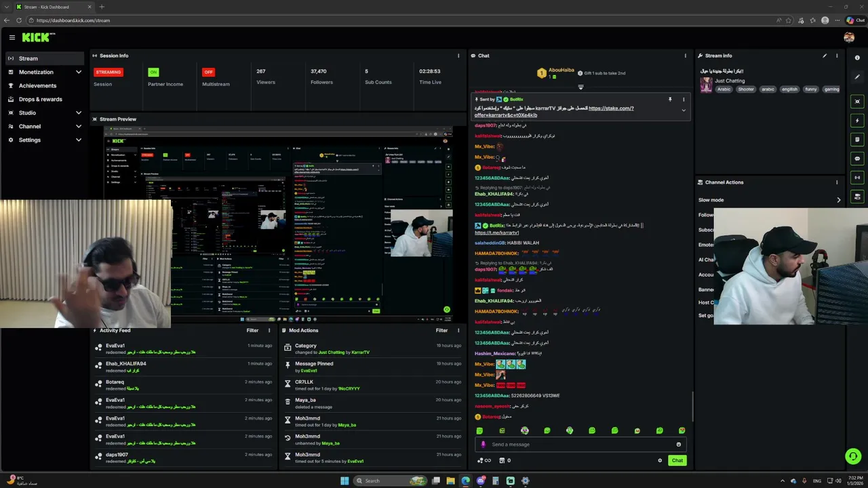Screen dimensions: 868x488
Task: Expand the Studio sidebar section
Action: (79, 113)
